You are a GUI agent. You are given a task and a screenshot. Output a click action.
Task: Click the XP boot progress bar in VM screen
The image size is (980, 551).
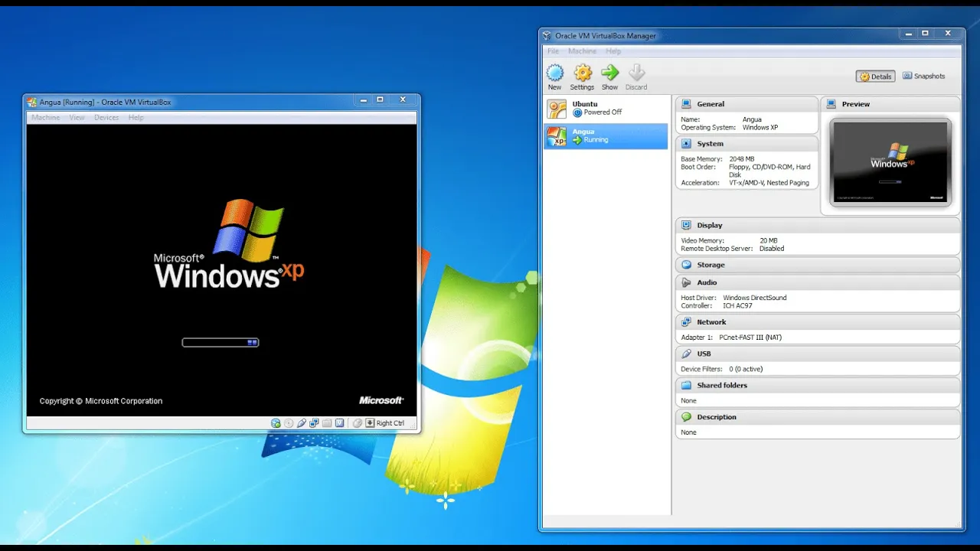[220, 342]
